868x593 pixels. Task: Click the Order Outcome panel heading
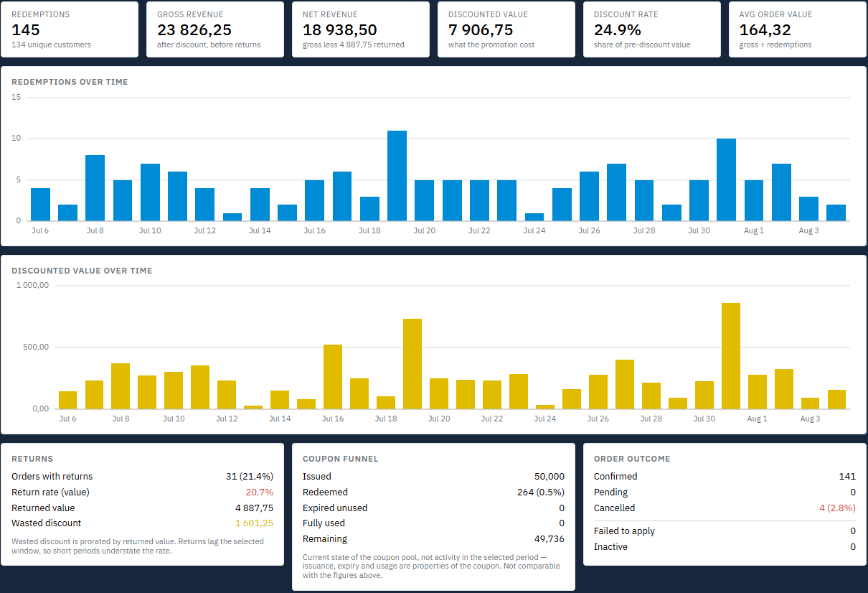tap(632, 459)
